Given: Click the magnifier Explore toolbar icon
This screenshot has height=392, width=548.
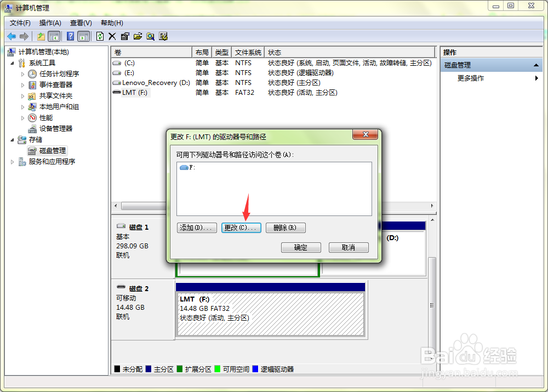Looking at the screenshot, I should click(150, 36).
